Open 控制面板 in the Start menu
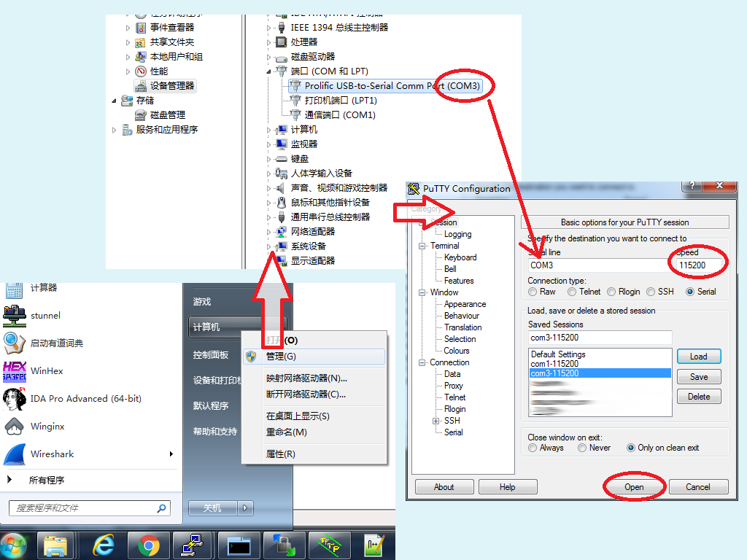 pyautogui.click(x=211, y=355)
